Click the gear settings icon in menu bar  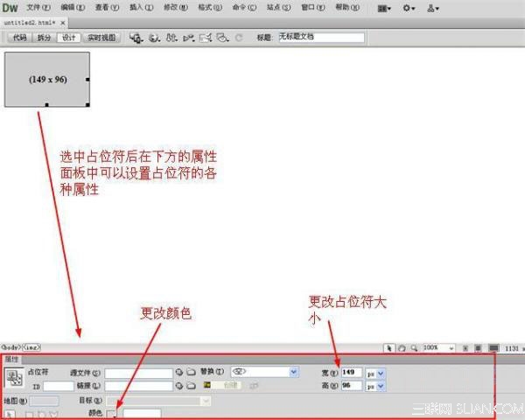coord(409,8)
